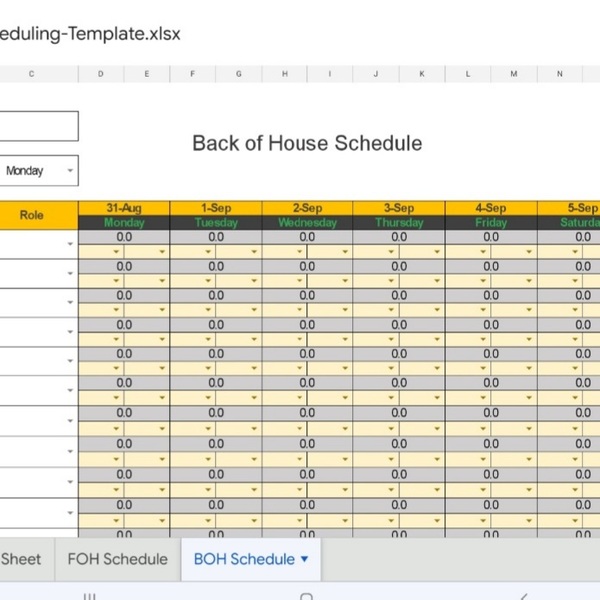This screenshot has width=600, height=600.
Task: Select column K header
Action: click(422, 74)
